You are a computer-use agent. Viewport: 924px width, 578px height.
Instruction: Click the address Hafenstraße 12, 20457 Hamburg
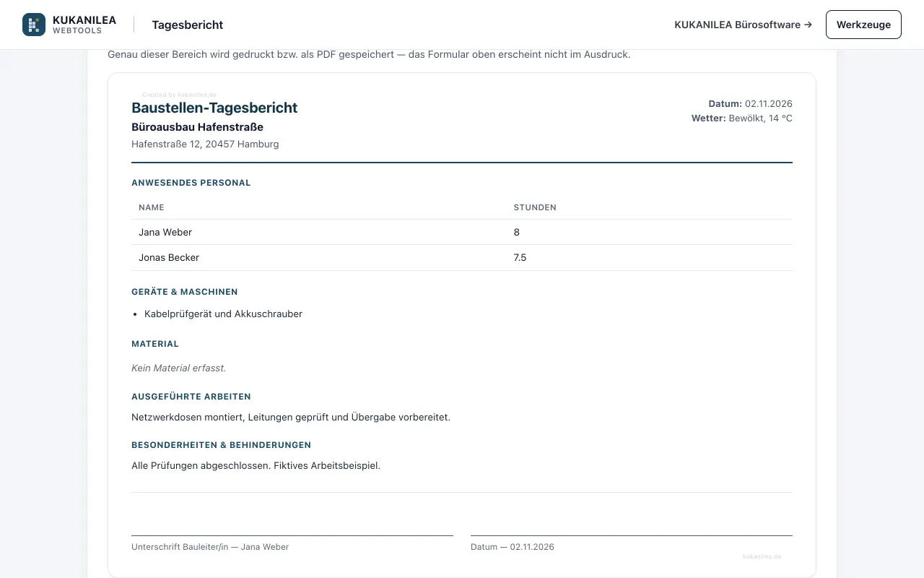(x=205, y=144)
